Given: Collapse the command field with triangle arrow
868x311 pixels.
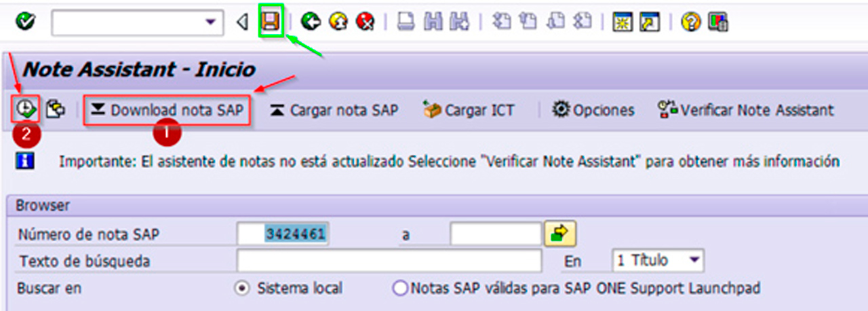Looking at the screenshot, I should click(242, 23).
